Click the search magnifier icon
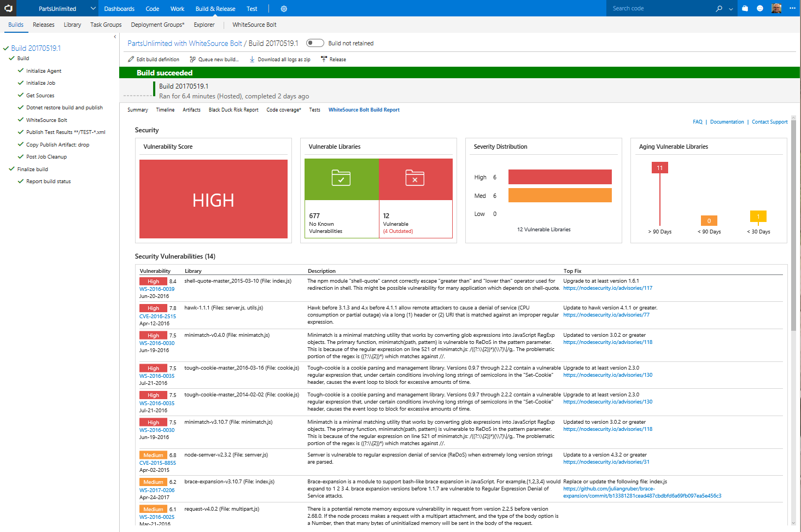 coord(719,9)
